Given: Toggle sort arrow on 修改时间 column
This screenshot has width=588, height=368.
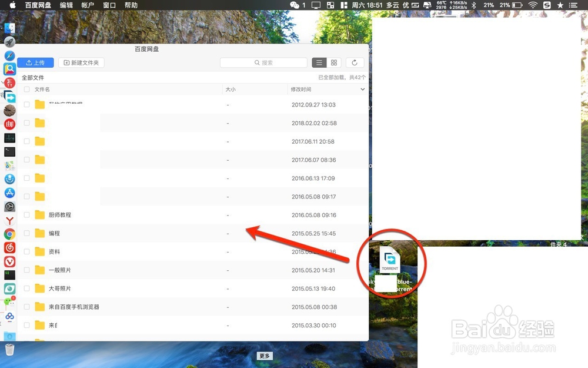Looking at the screenshot, I should (362, 89).
